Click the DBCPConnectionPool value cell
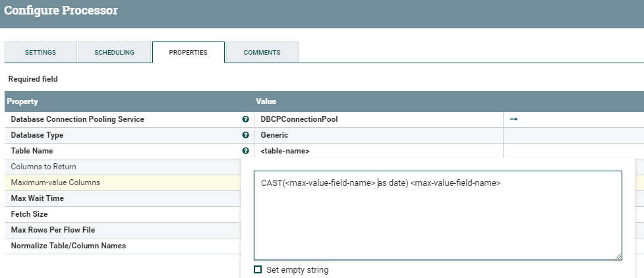The width and height of the screenshot is (644, 278). pos(378,119)
